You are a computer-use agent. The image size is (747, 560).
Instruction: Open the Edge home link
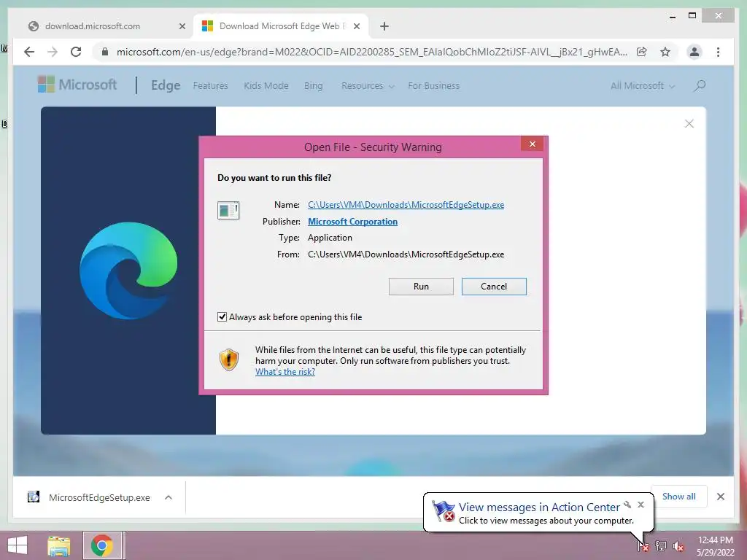click(166, 86)
